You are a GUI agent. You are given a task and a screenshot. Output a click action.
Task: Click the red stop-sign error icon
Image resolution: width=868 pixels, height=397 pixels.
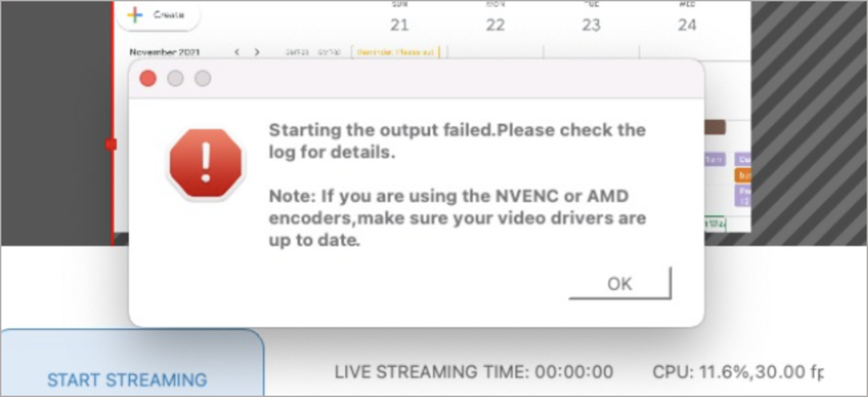tap(206, 163)
